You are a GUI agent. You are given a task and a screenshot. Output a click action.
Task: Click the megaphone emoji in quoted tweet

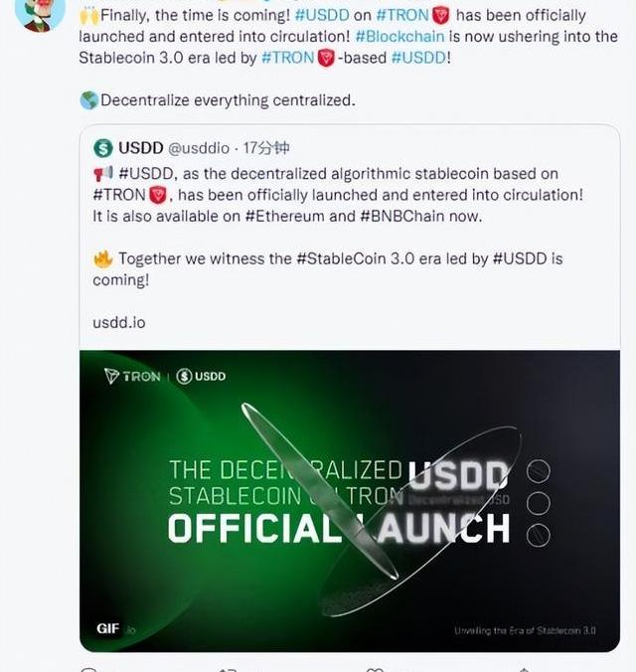102,174
